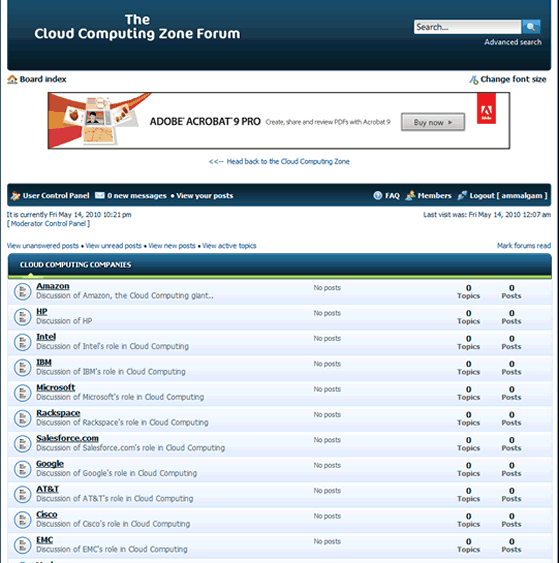Click the Google forum status icon
The height and width of the screenshot is (563, 559).
pos(22,469)
